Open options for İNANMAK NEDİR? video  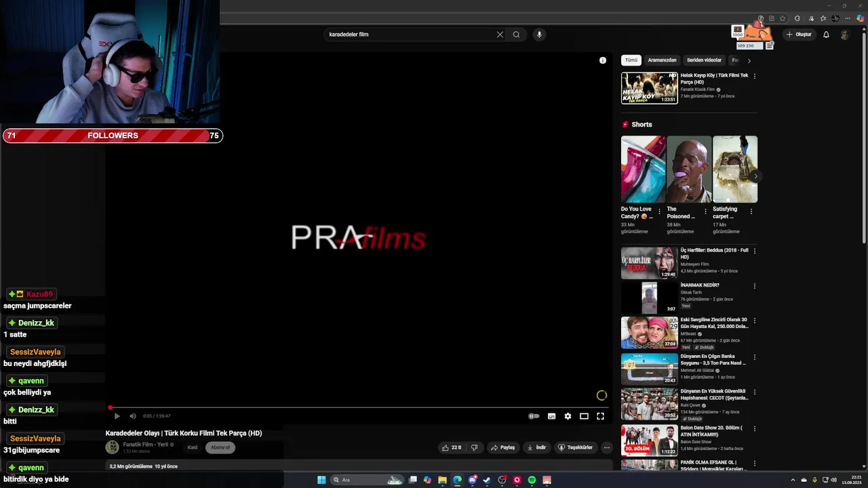[755, 286]
